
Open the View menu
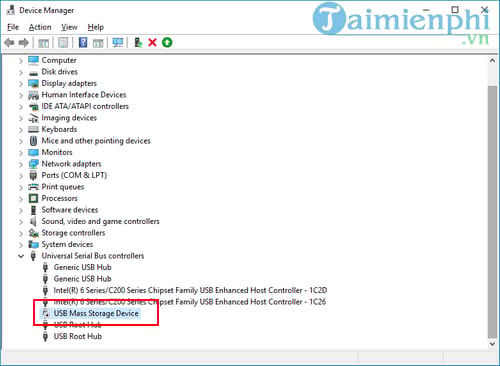point(69,27)
